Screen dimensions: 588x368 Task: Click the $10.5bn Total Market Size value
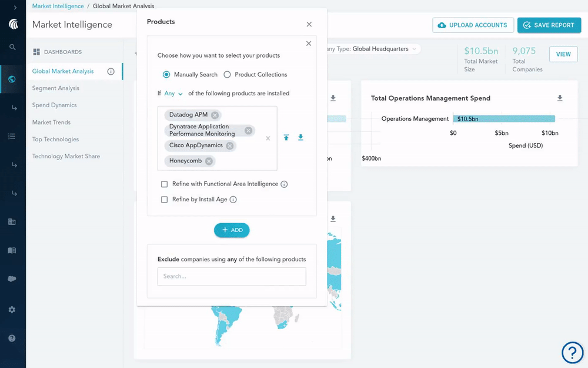coord(481,51)
